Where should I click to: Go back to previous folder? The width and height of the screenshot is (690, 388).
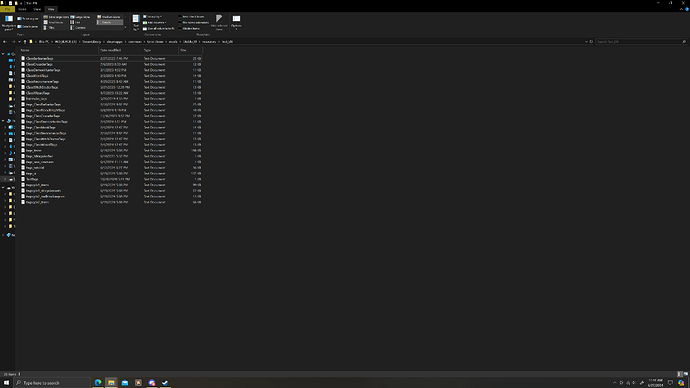[x=5, y=41]
